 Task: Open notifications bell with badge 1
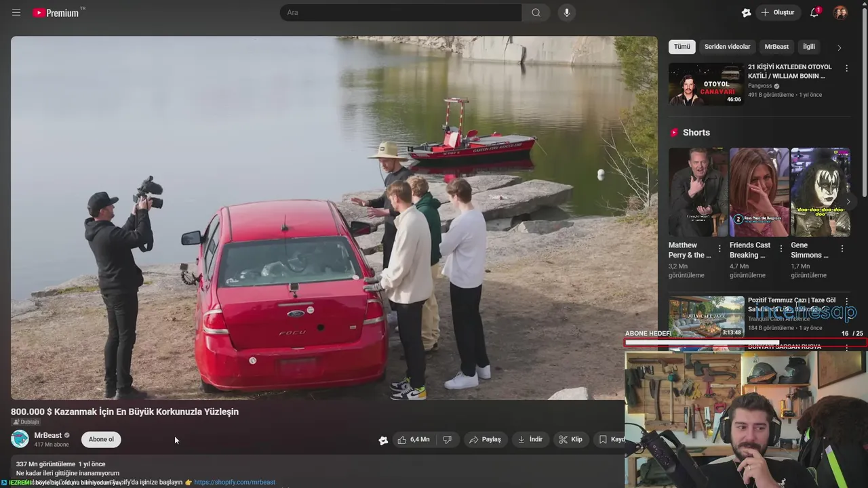tap(814, 12)
